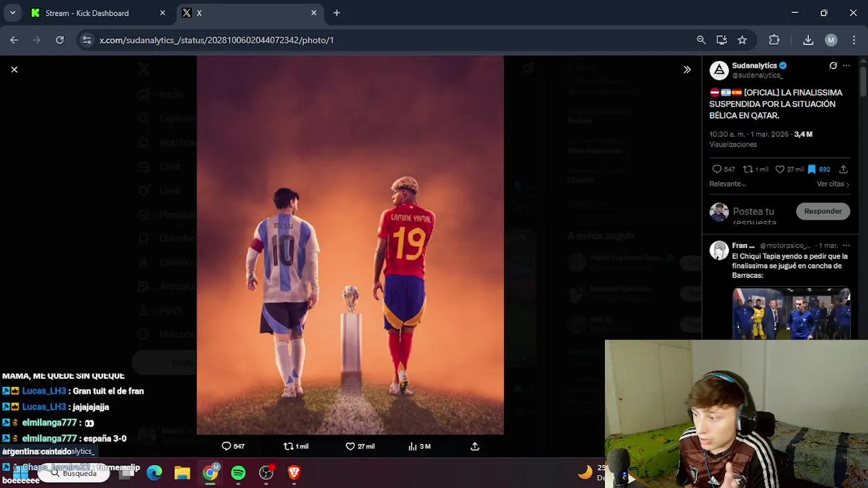This screenshot has width=868, height=488.
Task: Click heart icon in tweet sidebar
Action: [780, 169]
